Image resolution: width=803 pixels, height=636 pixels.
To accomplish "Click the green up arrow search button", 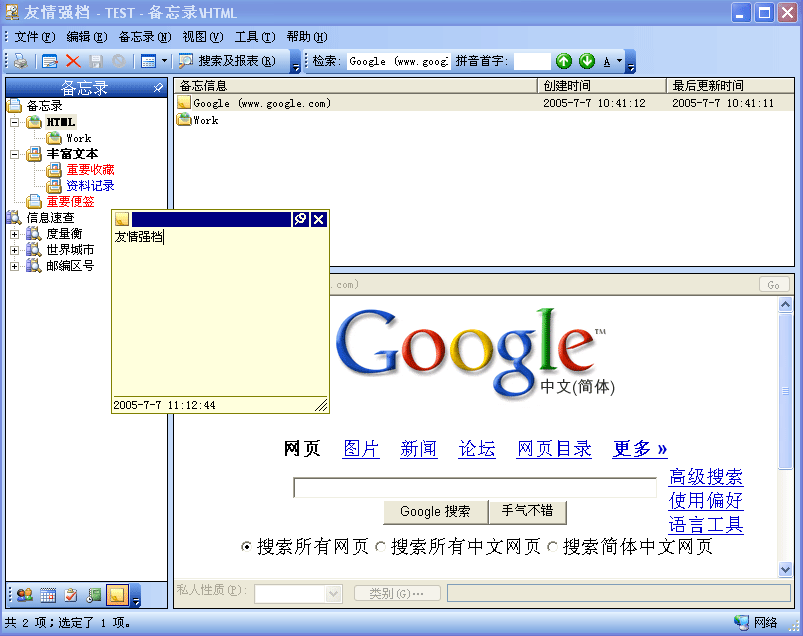I will point(564,61).
